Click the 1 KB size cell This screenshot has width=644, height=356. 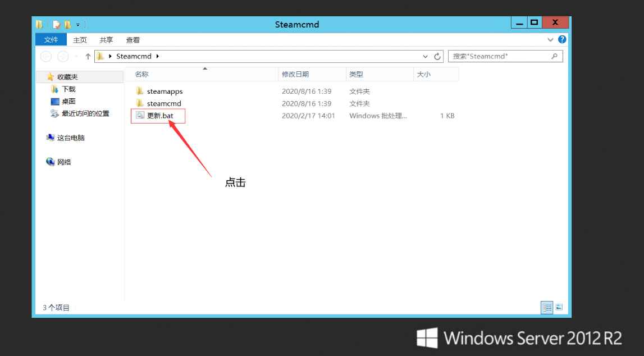447,116
